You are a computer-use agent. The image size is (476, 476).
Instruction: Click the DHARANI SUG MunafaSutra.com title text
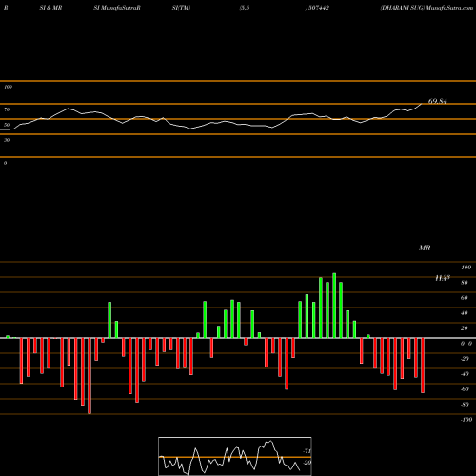pyautogui.click(x=426, y=8)
